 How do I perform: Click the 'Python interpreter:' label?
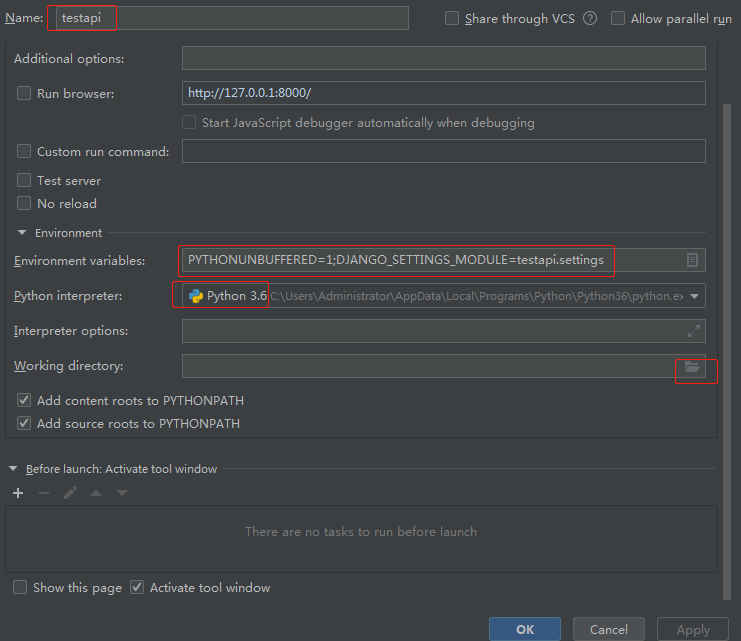(x=68, y=296)
